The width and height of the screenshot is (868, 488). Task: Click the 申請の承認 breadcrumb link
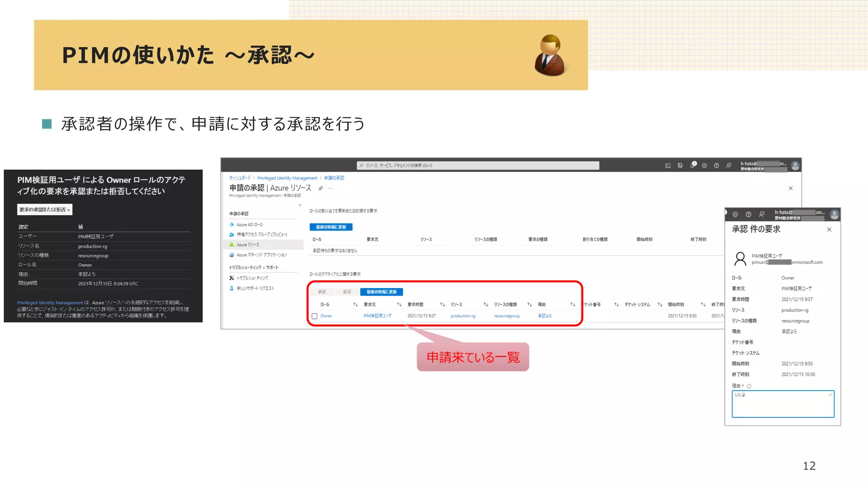(334, 178)
